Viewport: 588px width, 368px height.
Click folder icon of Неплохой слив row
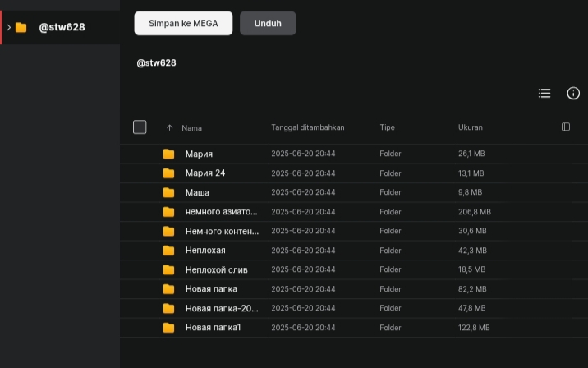pos(168,269)
